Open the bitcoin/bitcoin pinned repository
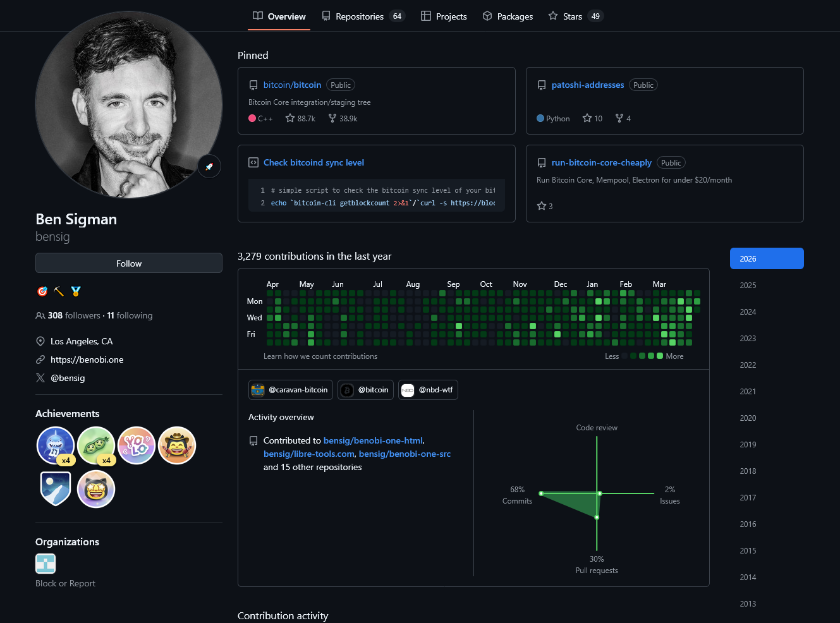Viewport: 840px width, 623px height. [292, 85]
